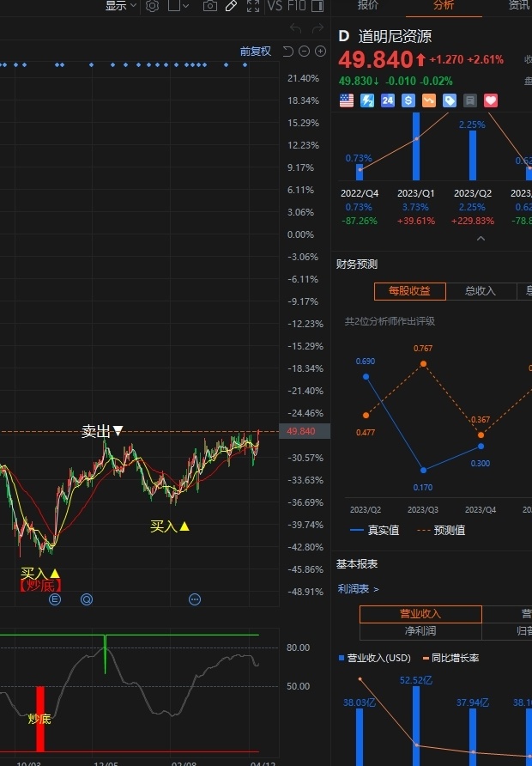Click the yellow 买入 signal near February
This screenshot has height=766, width=532.
click(x=169, y=526)
